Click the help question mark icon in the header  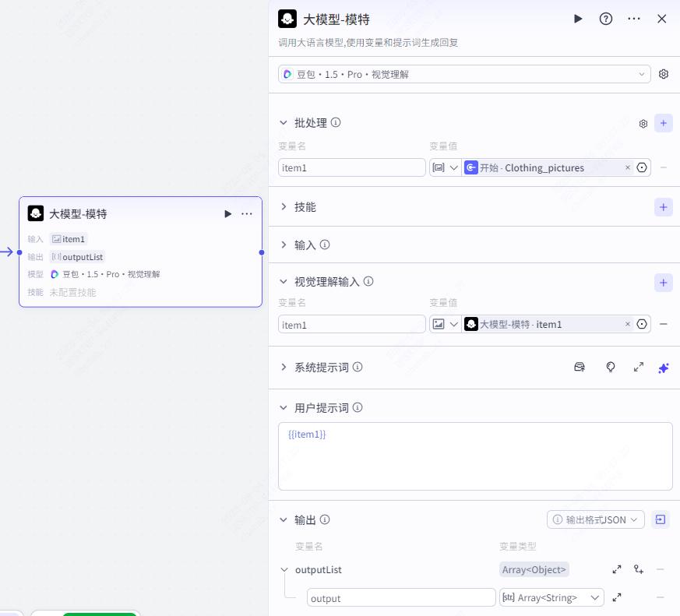pos(606,19)
